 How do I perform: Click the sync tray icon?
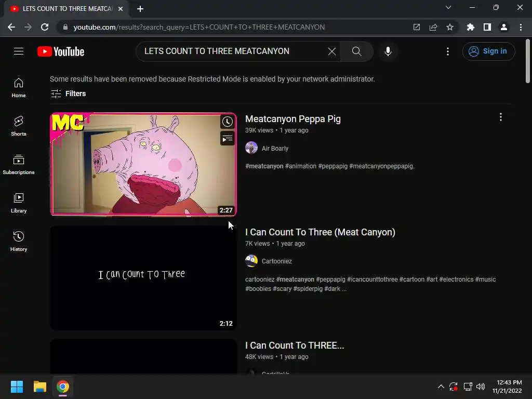click(x=453, y=387)
